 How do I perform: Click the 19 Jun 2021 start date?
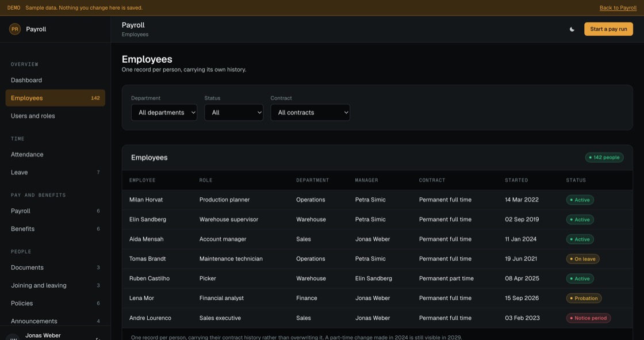(x=521, y=259)
